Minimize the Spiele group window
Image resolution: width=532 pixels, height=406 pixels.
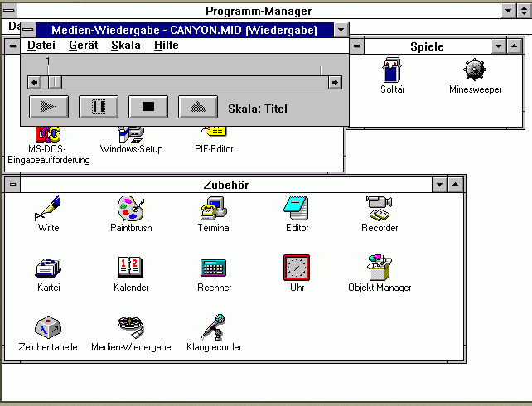498,46
